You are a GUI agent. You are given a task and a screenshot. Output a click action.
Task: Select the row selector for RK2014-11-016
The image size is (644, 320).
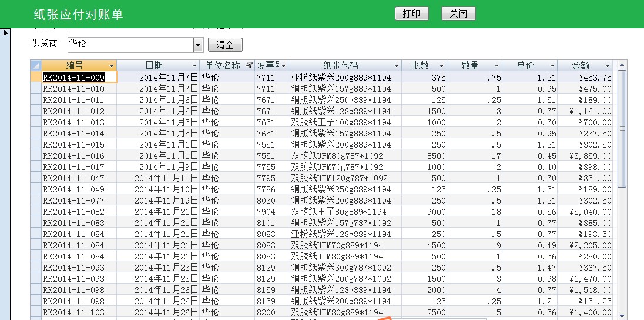coord(36,156)
